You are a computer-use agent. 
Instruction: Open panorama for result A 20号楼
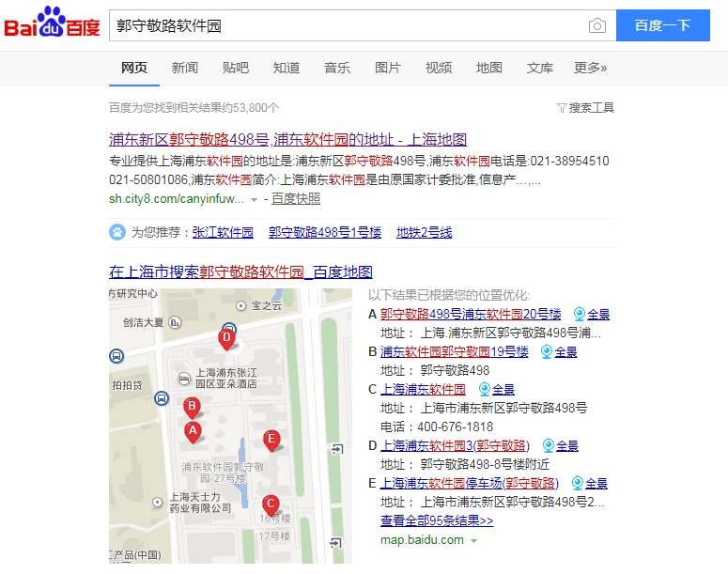pos(592,315)
